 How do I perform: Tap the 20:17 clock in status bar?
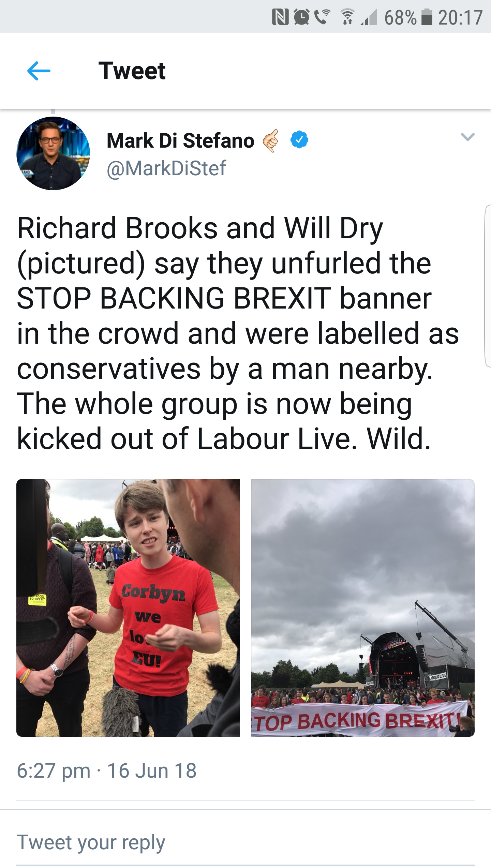[460, 18]
